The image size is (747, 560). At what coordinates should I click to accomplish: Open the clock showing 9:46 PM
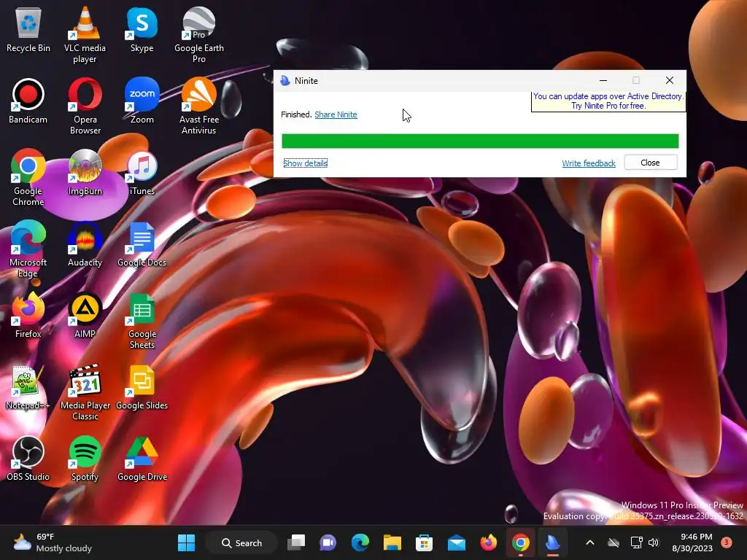coord(692,542)
